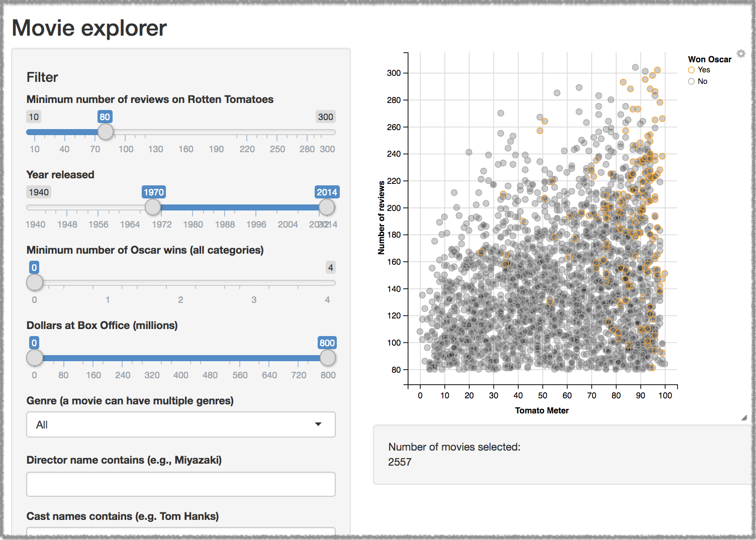Click the 'Minimum number of Oscar wins' label
Viewport: 756px width, 540px height.
click(145, 250)
